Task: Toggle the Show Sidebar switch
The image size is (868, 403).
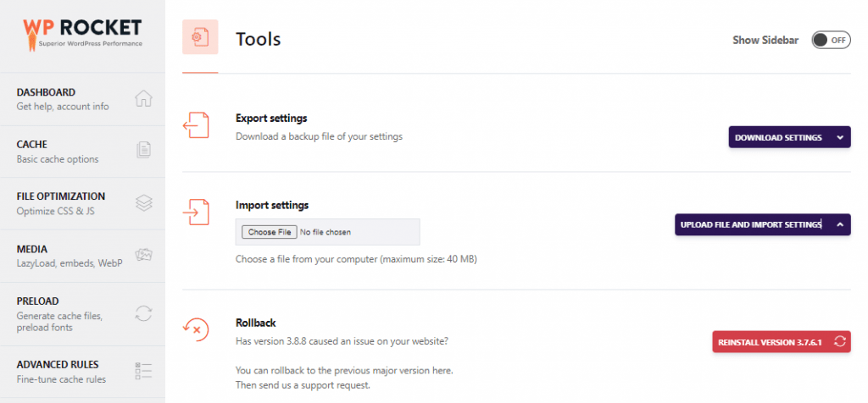Action: coord(831,40)
